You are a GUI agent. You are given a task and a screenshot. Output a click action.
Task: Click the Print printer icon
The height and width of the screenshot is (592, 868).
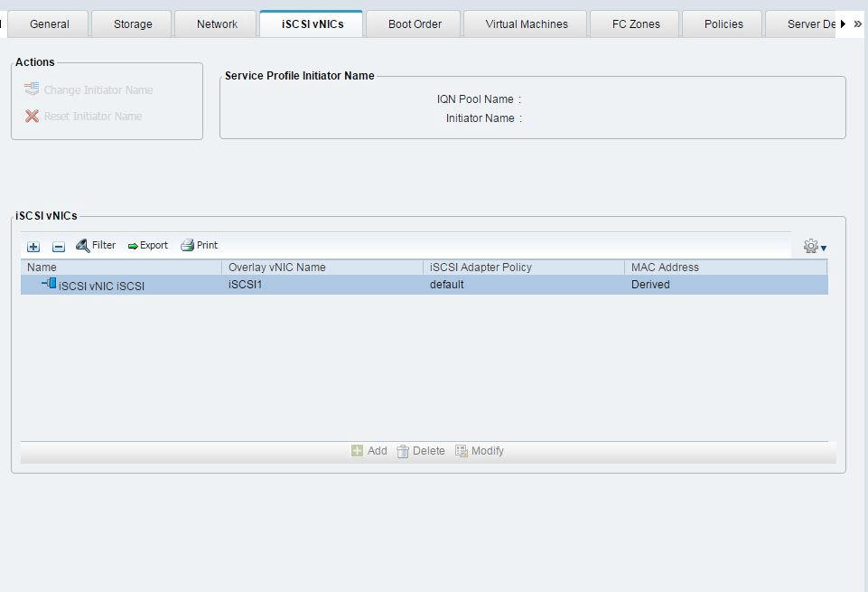187,245
